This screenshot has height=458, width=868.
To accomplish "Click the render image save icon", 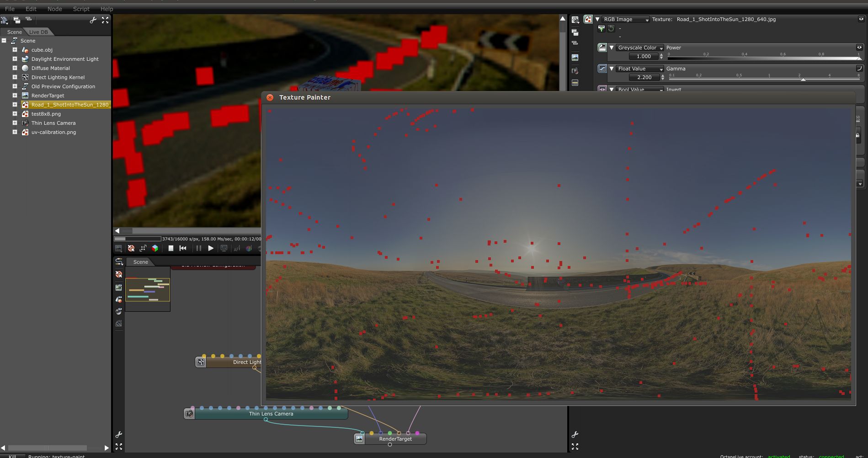I will pyautogui.click(x=118, y=248).
